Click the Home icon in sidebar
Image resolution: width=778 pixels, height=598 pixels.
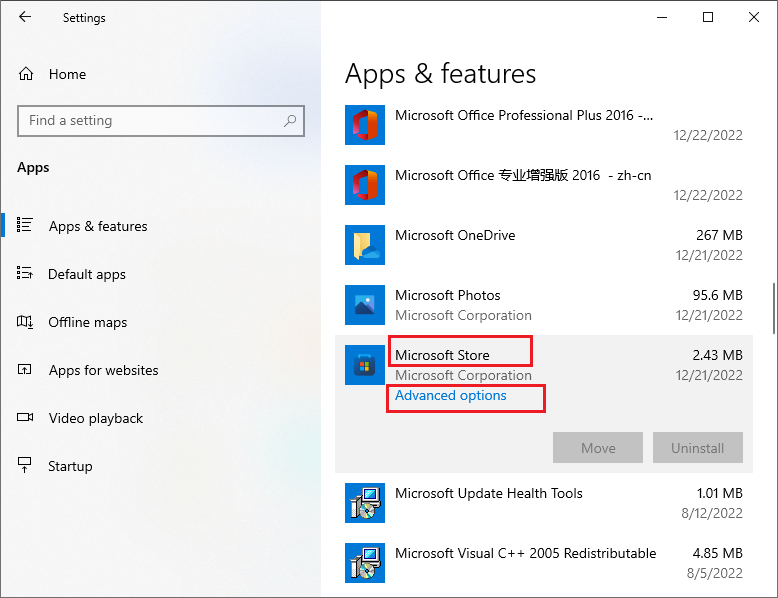(x=26, y=74)
